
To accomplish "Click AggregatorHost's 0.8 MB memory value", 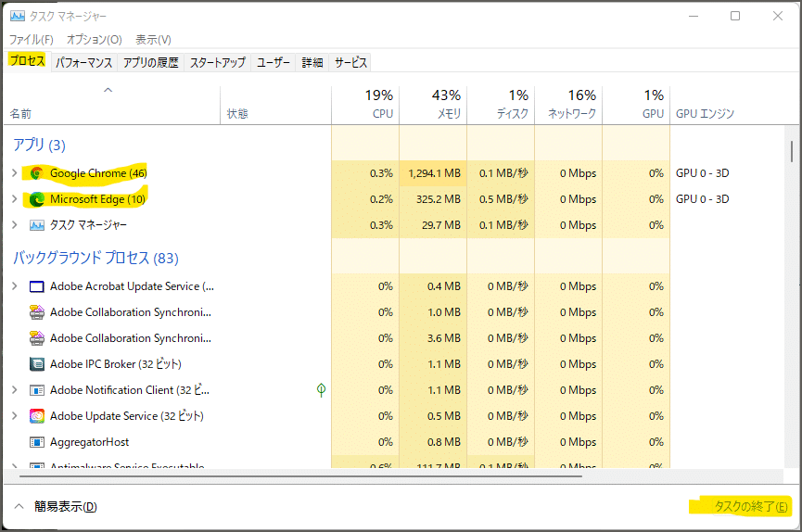I will (x=444, y=442).
